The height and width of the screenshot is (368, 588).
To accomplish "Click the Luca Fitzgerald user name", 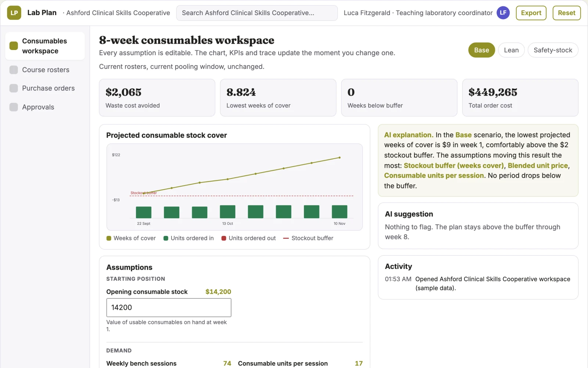I will [367, 13].
